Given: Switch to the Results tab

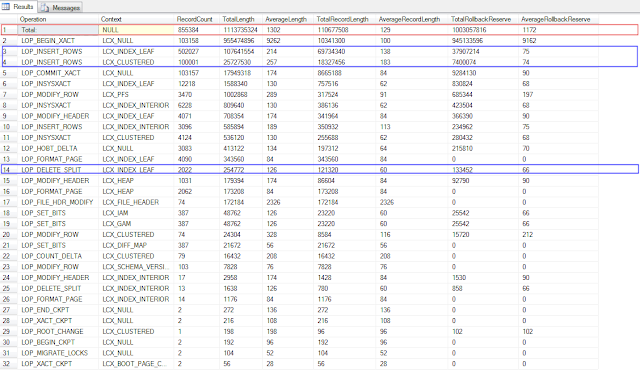Looking at the screenshot, I should 18,7.
